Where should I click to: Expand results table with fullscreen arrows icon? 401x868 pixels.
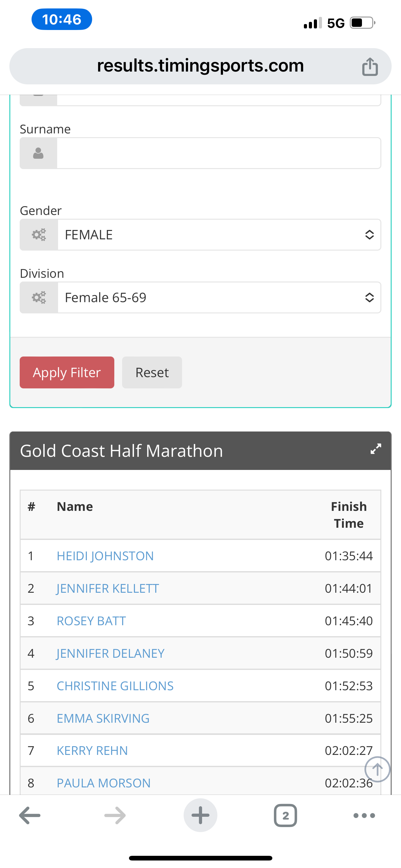(x=375, y=449)
